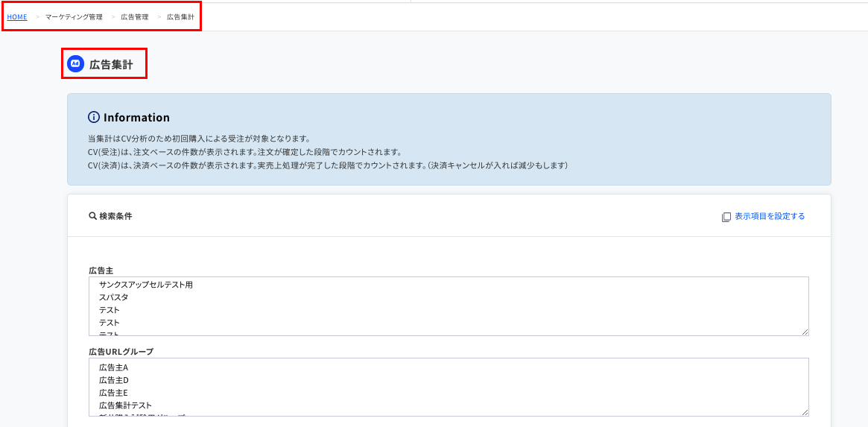This screenshot has height=427, width=868.
Task: Click the マーケティング管理 breadcrumb item
Action: pos(74,17)
